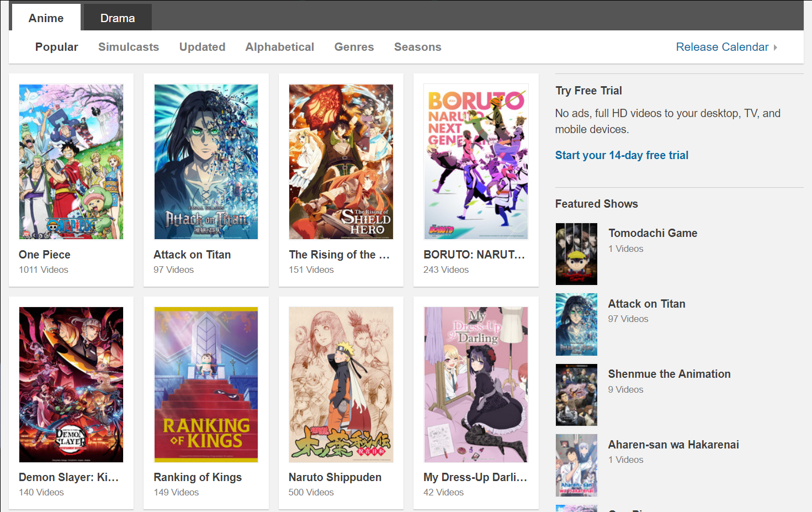Browse anime in Alphabetical order
The width and height of the screenshot is (812, 512).
pyautogui.click(x=280, y=47)
